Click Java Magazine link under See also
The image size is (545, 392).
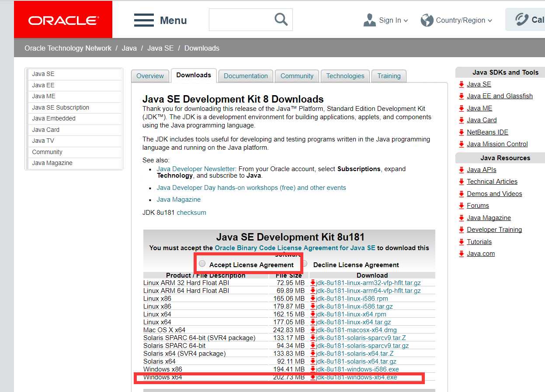click(179, 199)
